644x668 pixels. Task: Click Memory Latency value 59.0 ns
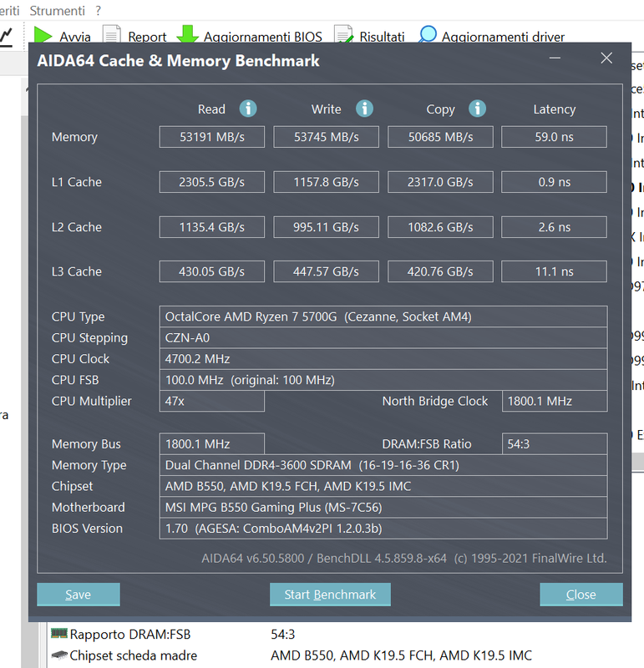click(x=554, y=137)
